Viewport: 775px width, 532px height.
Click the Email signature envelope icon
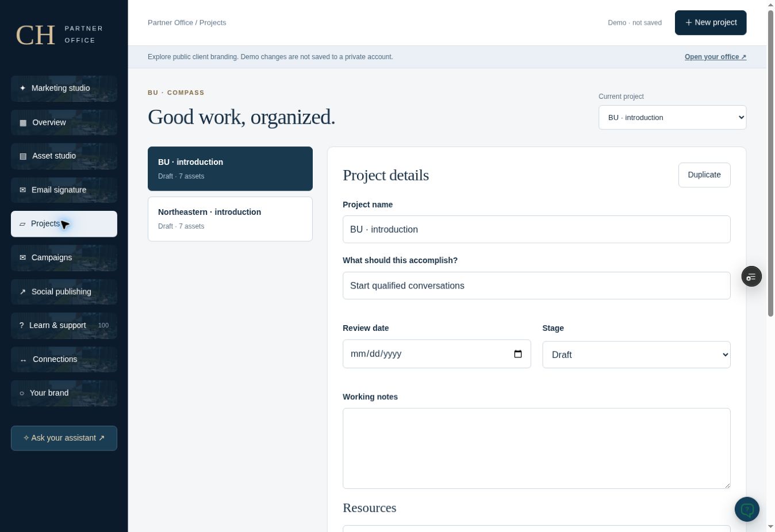pos(22,190)
